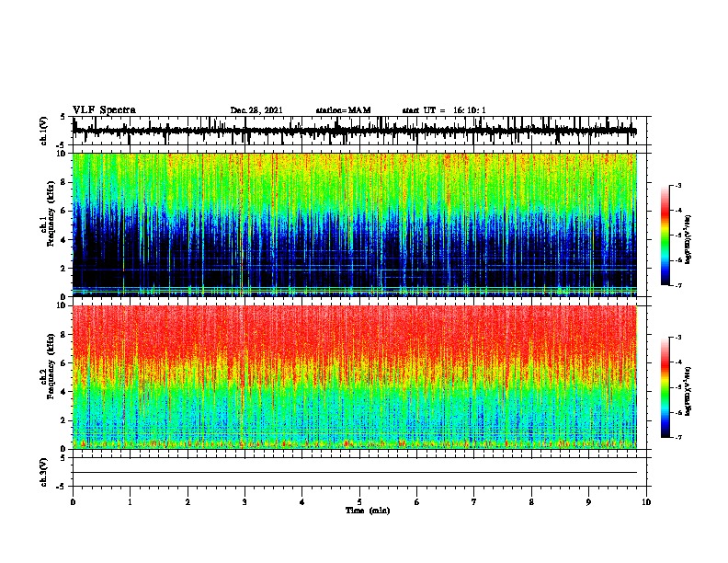Click the time axis tick label "10"
Image resolution: width=728 pixels, height=563 pixels.
[646, 502]
